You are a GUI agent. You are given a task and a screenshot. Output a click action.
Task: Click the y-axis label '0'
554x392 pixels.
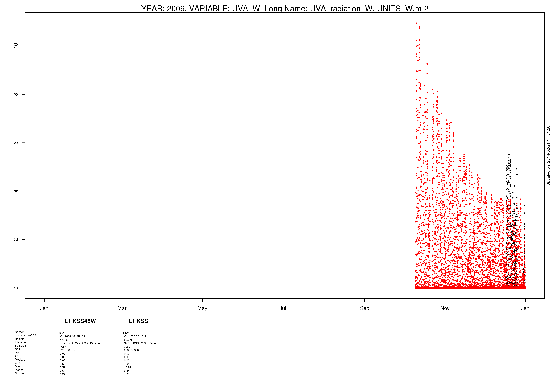tap(16, 288)
